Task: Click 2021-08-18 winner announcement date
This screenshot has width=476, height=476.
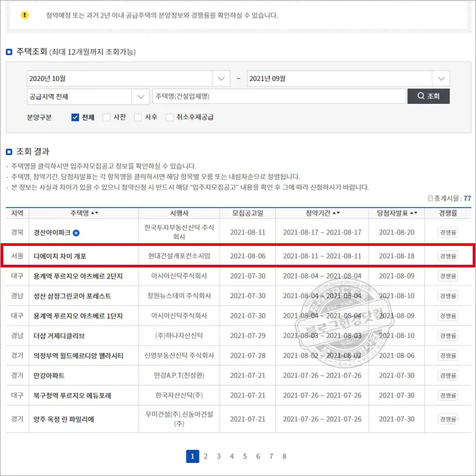Action: coord(397,256)
